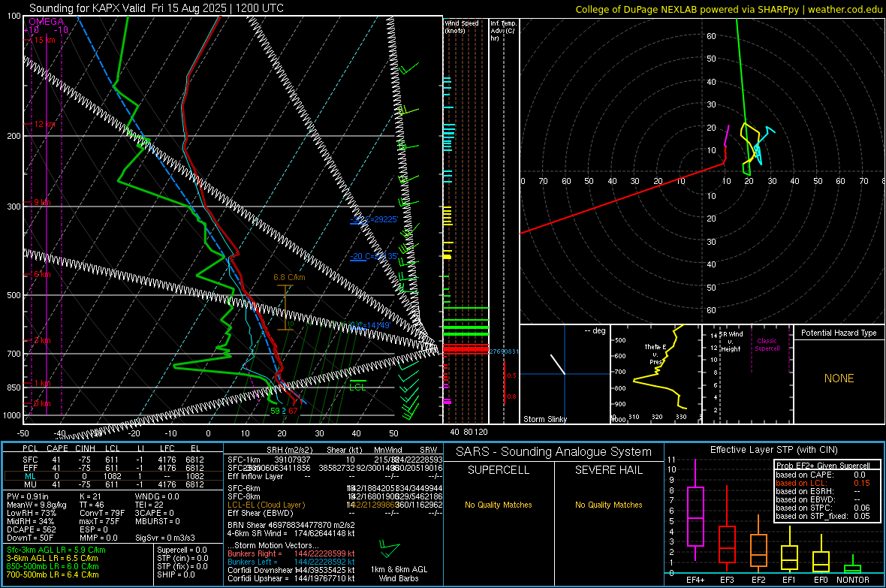Click the magenta 'OMEGA' label
Viewport: 886px width, 588px height.
tap(46, 22)
